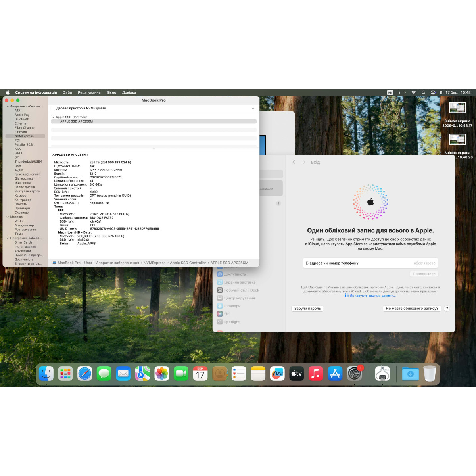Open Notes from the Dock
Image resolution: width=476 pixels, height=476 pixels.
click(258, 373)
